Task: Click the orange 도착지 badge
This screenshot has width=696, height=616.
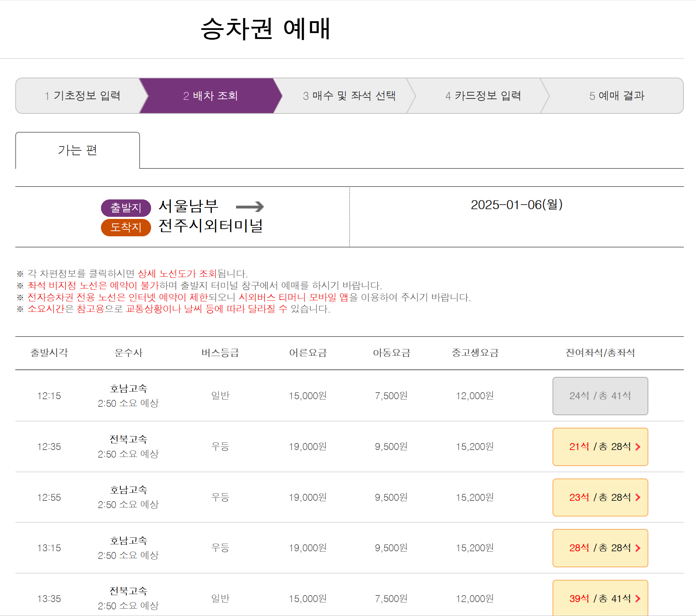Action: (x=126, y=227)
